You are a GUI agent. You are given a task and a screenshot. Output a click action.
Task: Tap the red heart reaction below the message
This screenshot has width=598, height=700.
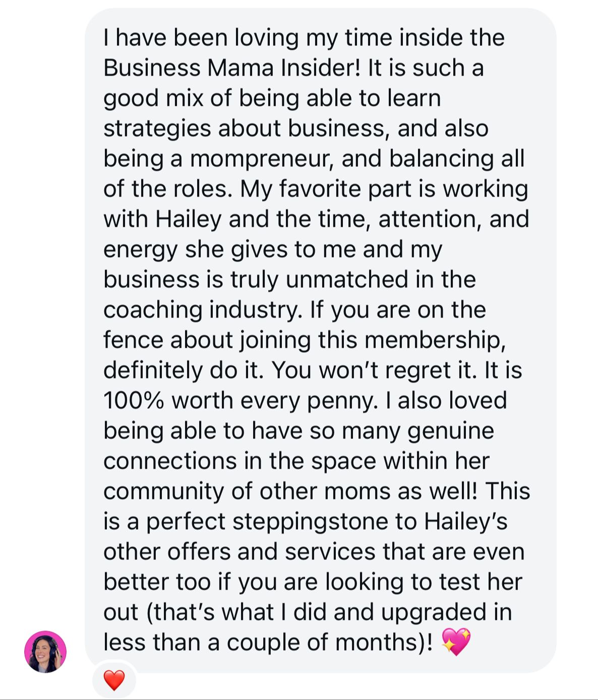pyautogui.click(x=114, y=680)
